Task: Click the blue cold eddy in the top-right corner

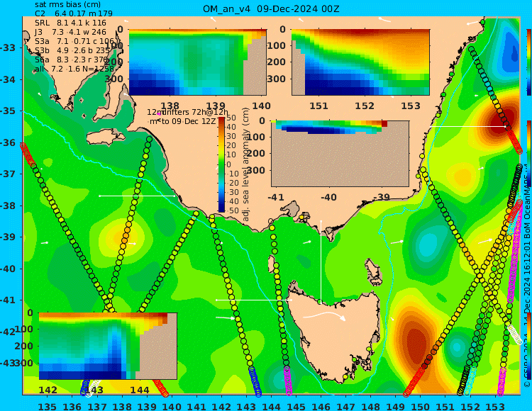Action: (x=511, y=51)
